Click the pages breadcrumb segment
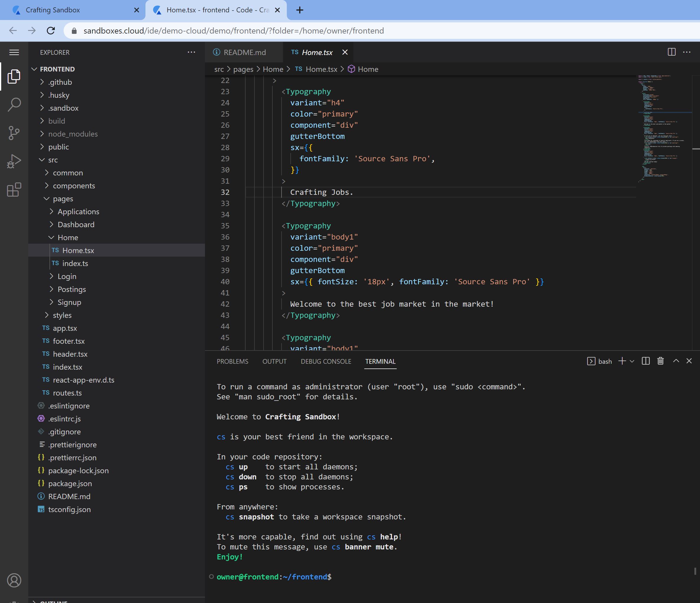The image size is (700, 603). [243, 69]
